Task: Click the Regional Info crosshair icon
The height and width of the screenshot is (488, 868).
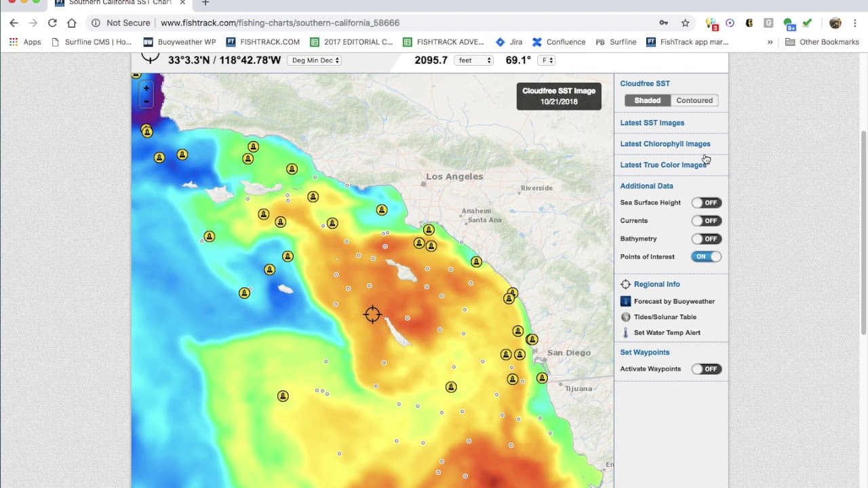Action: click(626, 285)
